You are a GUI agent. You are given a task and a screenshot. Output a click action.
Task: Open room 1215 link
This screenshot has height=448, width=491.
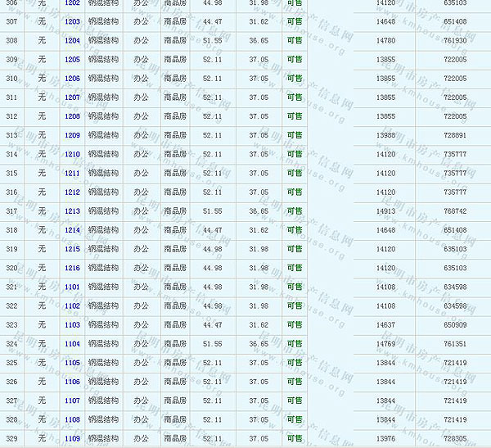[72, 249]
